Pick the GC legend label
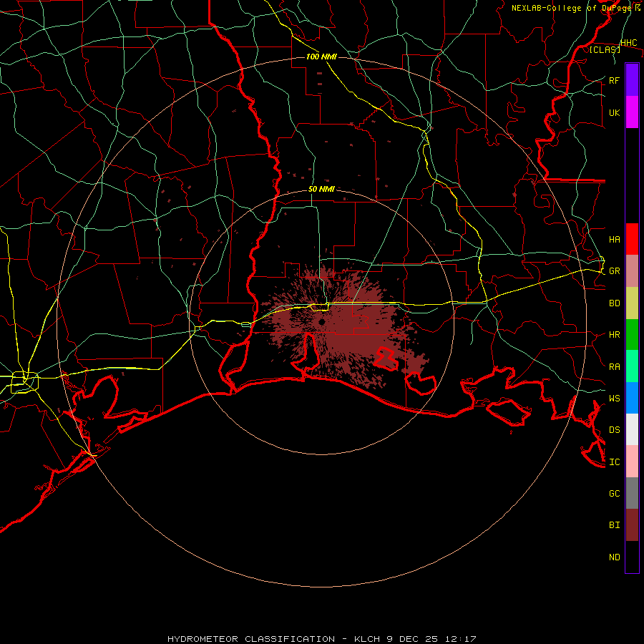 pos(614,493)
